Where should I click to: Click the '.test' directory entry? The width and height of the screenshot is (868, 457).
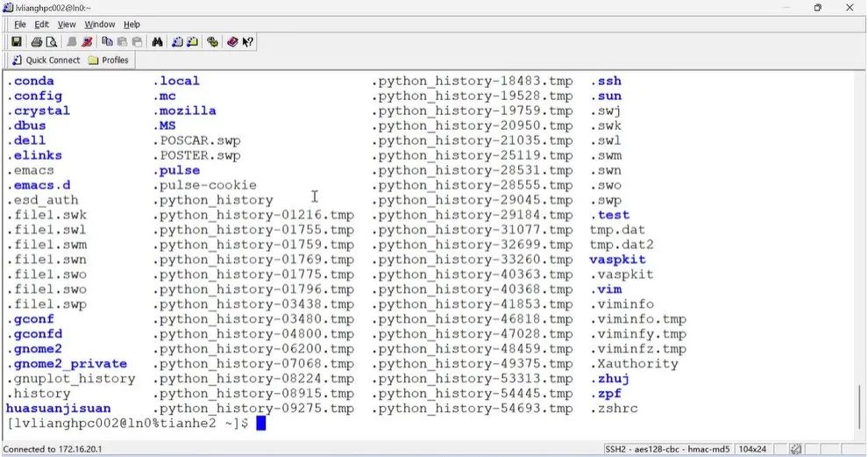(x=609, y=216)
